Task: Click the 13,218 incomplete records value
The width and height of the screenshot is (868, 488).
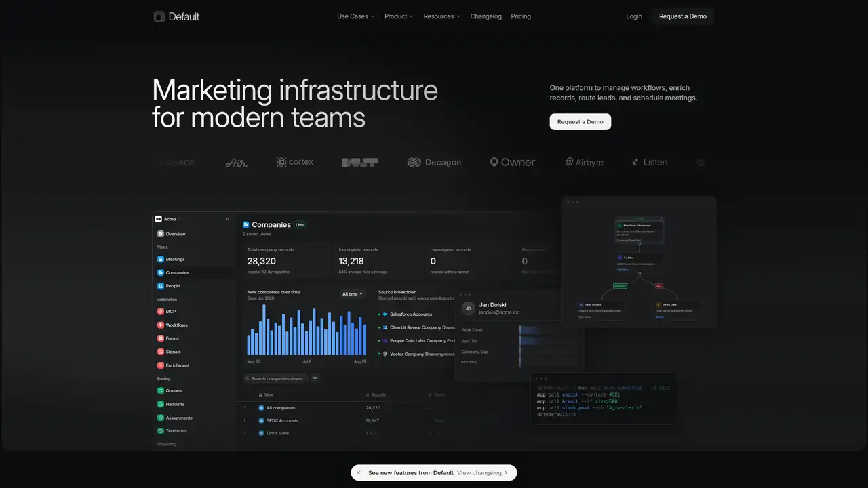Action: [x=351, y=261]
